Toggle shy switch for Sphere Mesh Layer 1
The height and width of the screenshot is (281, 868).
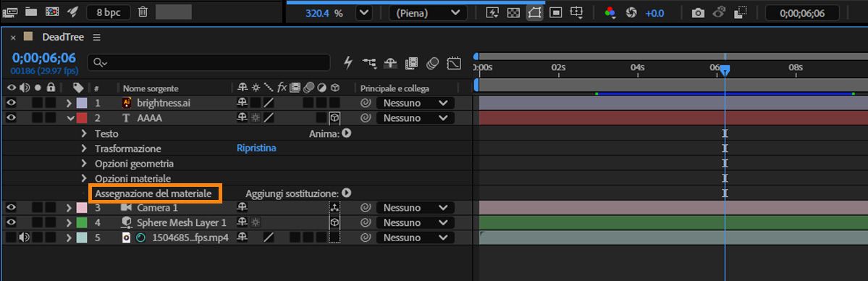click(x=243, y=222)
